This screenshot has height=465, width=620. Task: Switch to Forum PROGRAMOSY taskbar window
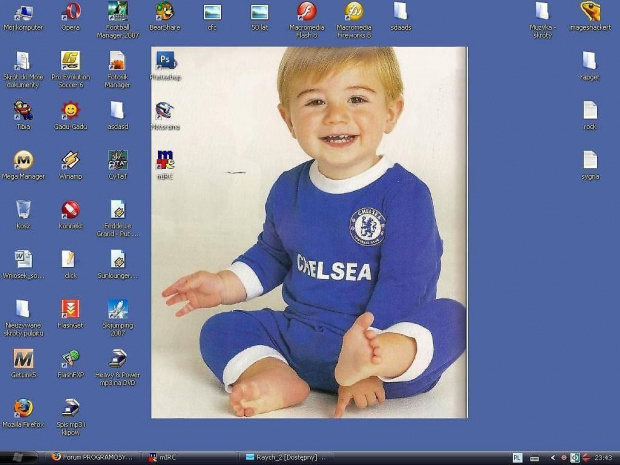pos(91,457)
